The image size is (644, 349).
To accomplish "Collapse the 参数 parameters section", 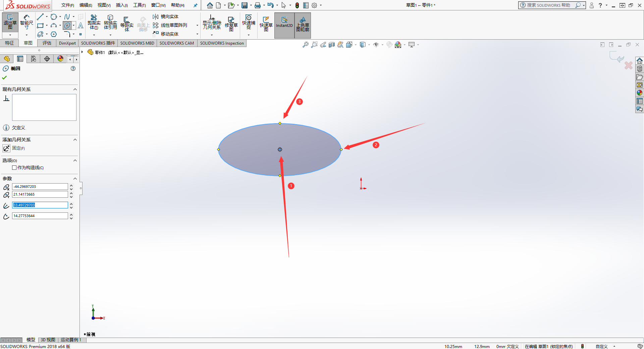I will coord(75,179).
